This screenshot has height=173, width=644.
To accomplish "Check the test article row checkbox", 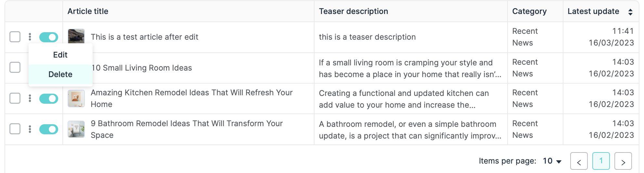I will [15, 37].
